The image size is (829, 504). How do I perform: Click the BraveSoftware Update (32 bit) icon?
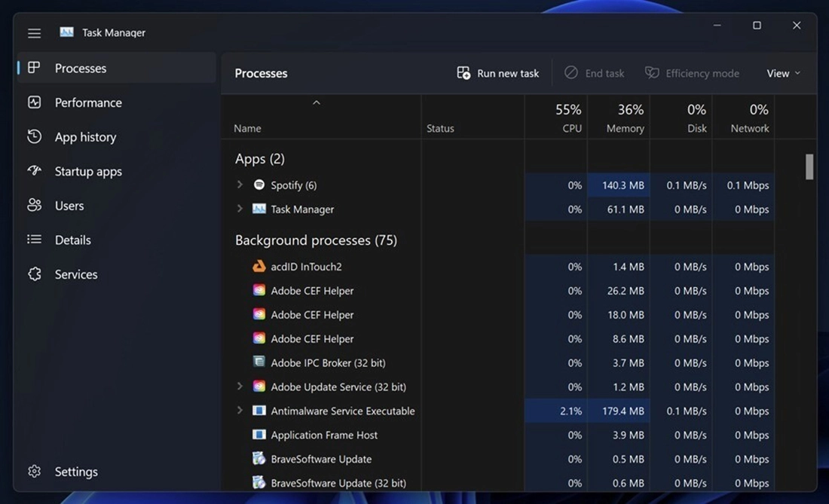[x=259, y=482]
